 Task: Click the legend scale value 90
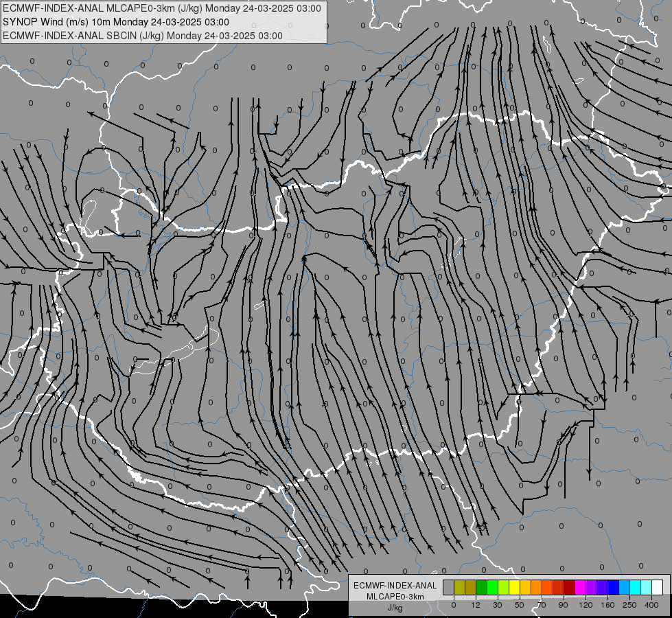[563, 605]
